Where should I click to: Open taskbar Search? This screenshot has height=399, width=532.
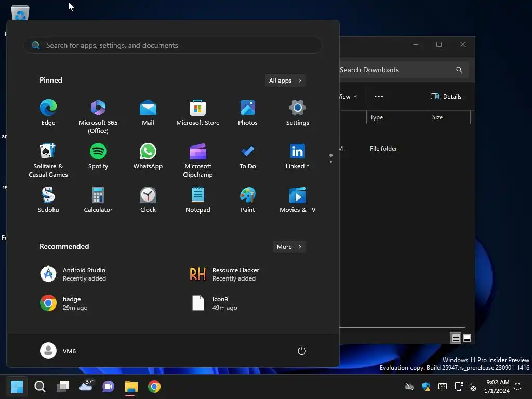point(39,387)
